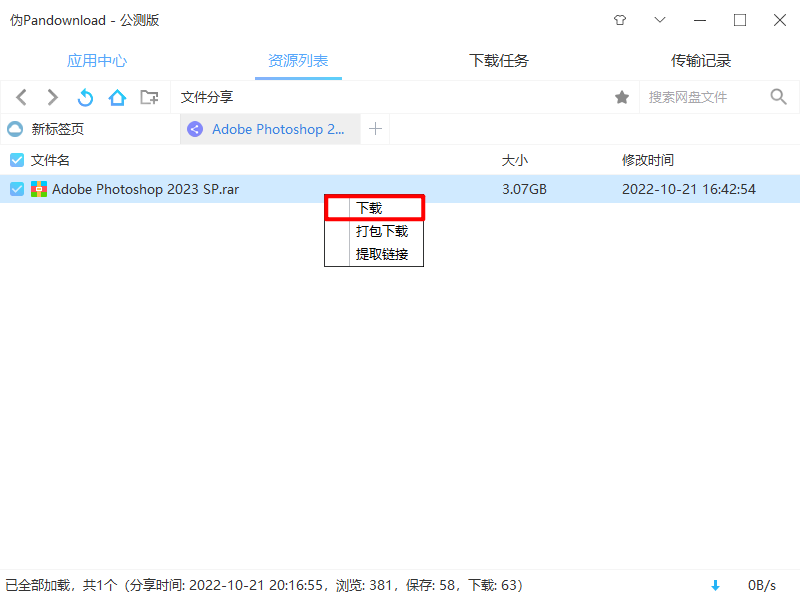Image resolution: width=800 pixels, height=600 pixels.
Task: Sort by 大小 column header
Action: [515, 160]
